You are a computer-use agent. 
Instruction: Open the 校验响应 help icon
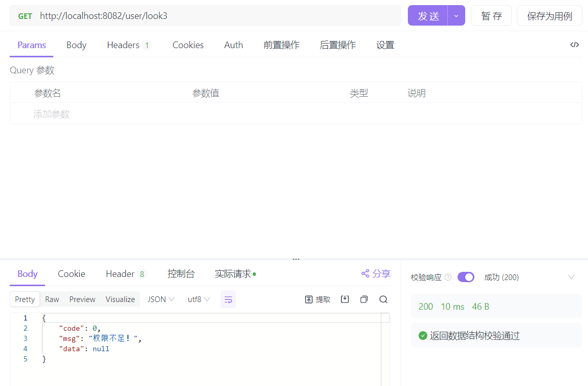click(x=448, y=277)
